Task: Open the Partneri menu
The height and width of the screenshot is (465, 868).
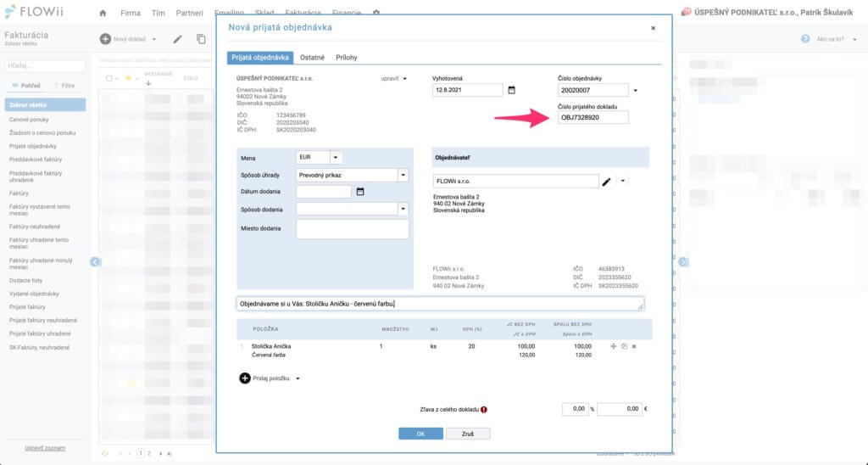Action: click(189, 13)
